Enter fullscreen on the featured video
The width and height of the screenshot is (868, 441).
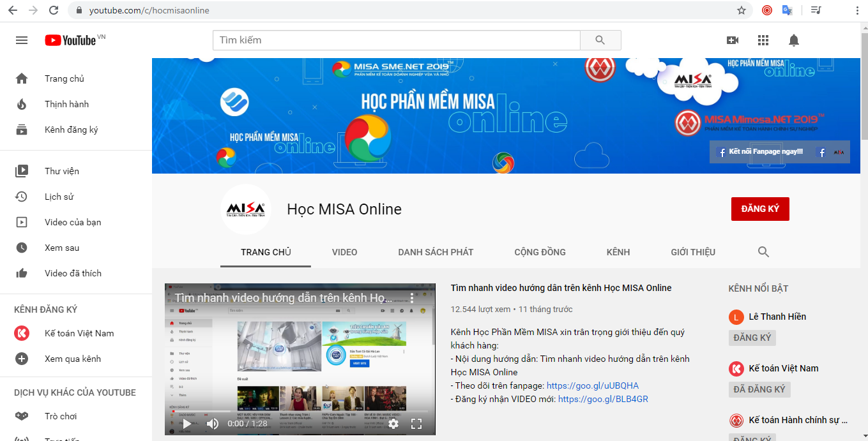click(416, 423)
